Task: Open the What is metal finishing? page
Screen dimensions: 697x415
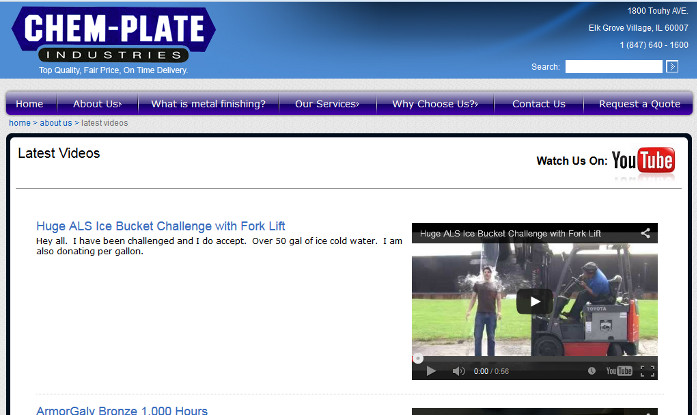Action: [x=208, y=104]
